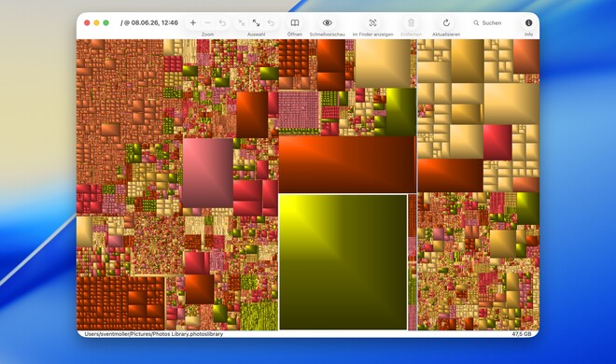616x364 pixels.
Task: Click the window title with scan date
Action: pyautogui.click(x=149, y=22)
